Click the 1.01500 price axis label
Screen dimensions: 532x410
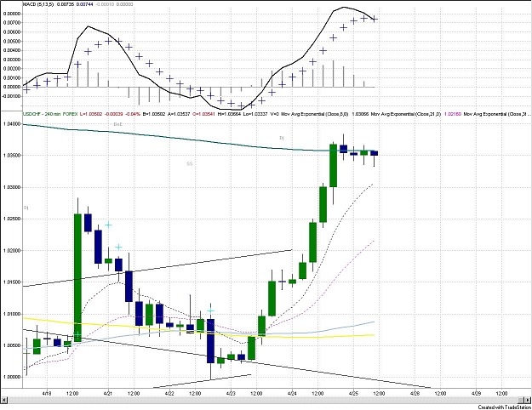tap(11, 282)
